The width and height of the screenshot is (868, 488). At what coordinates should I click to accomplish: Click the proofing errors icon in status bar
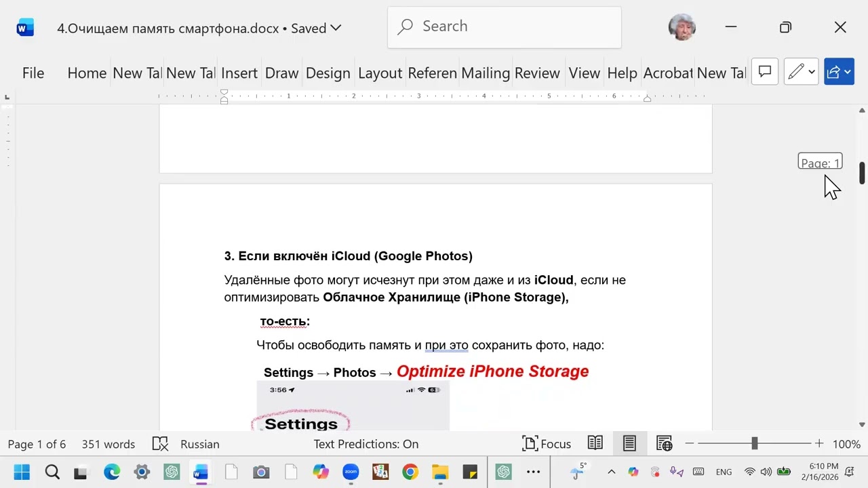[160, 445]
